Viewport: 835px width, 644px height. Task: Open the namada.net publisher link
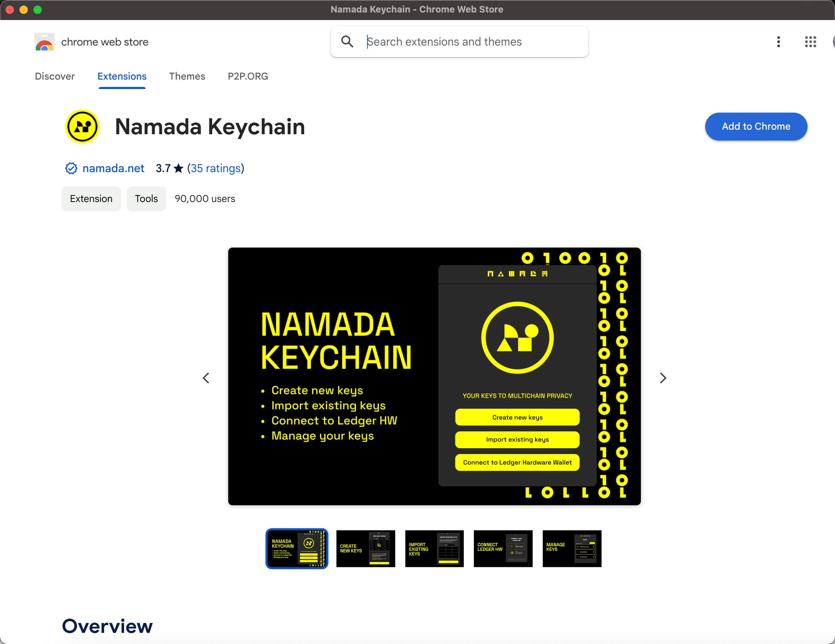click(x=113, y=168)
